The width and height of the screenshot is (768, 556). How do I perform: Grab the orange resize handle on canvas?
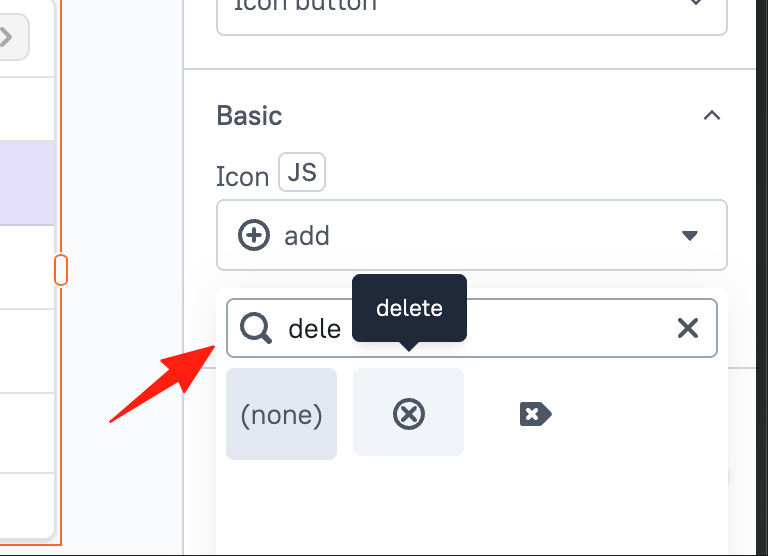coord(61,269)
